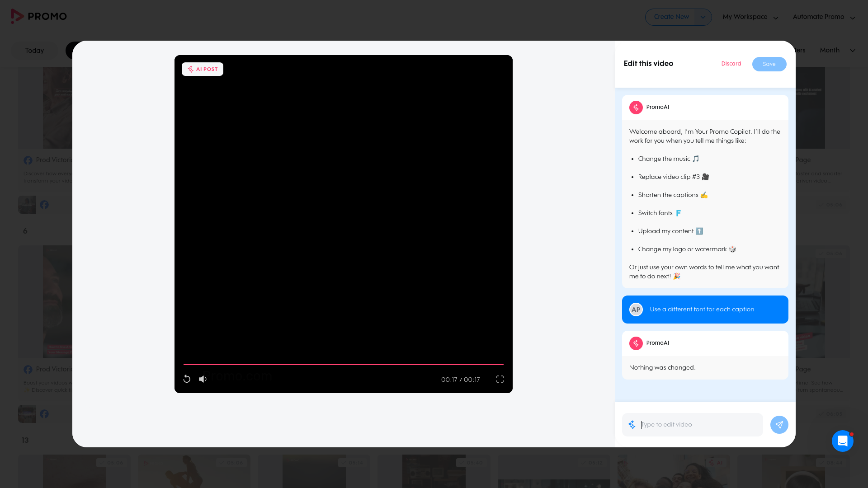This screenshot has width=868, height=488.
Task: Click the Today button in the calendar
Action: tap(34, 51)
